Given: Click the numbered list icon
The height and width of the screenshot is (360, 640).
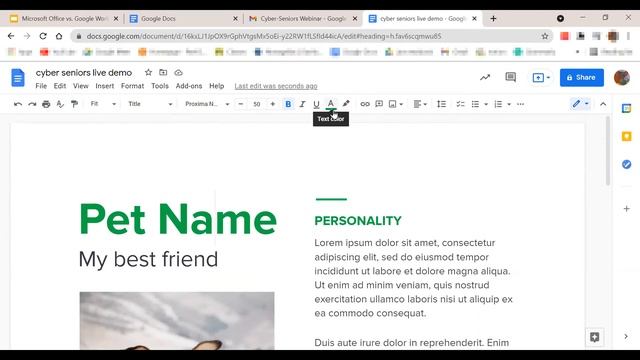Looking at the screenshot, I should [498, 104].
